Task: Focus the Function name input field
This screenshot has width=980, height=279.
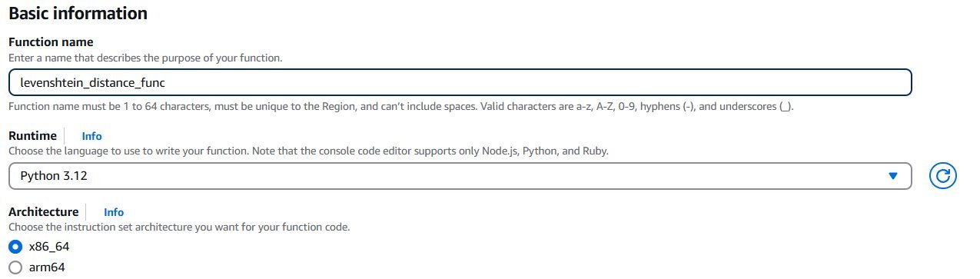Action: pos(460,82)
